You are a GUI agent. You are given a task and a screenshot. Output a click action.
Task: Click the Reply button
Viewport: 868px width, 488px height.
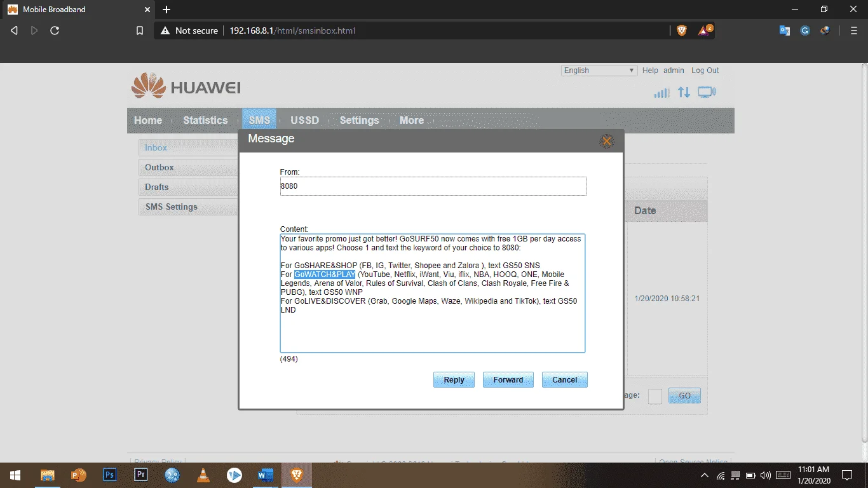pos(454,379)
